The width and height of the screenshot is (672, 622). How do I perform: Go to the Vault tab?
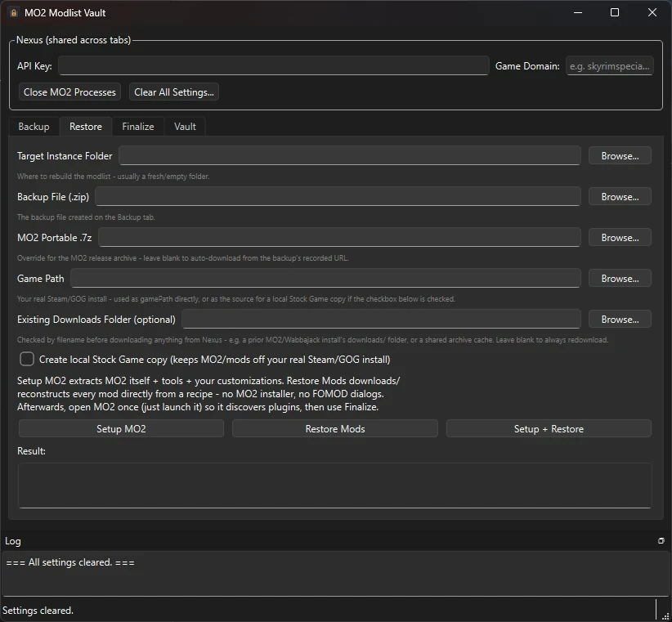[x=185, y=127]
